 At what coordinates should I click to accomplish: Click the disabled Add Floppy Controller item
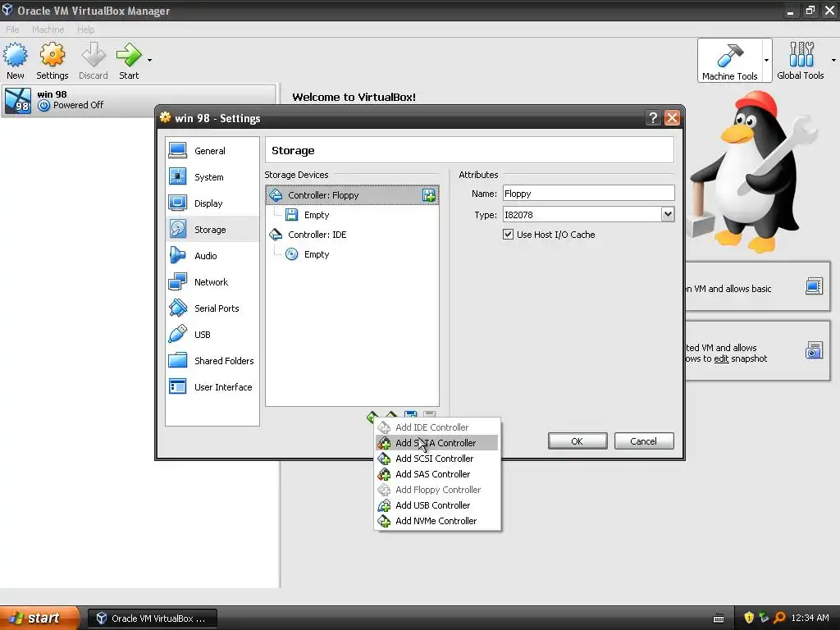click(437, 490)
